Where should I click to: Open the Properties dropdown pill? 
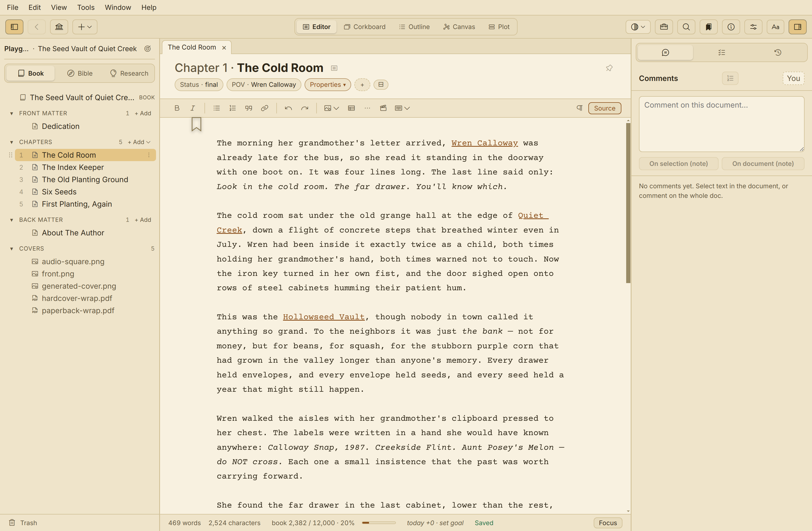327,85
